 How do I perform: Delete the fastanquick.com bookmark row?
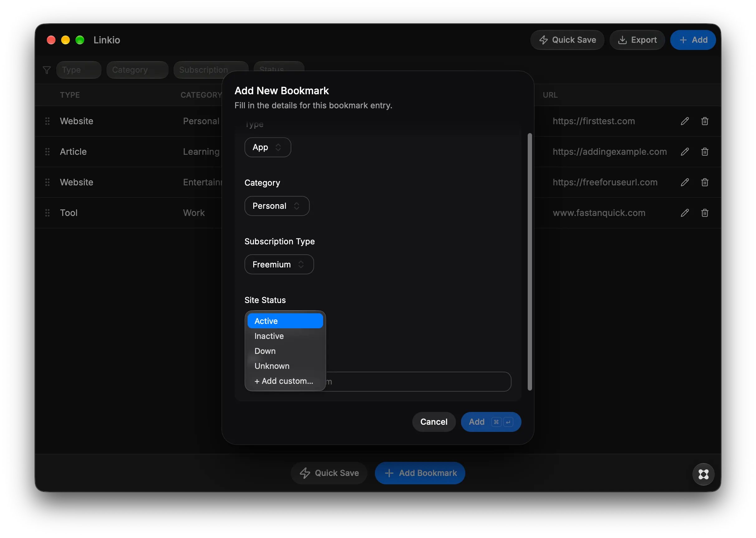click(704, 213)
